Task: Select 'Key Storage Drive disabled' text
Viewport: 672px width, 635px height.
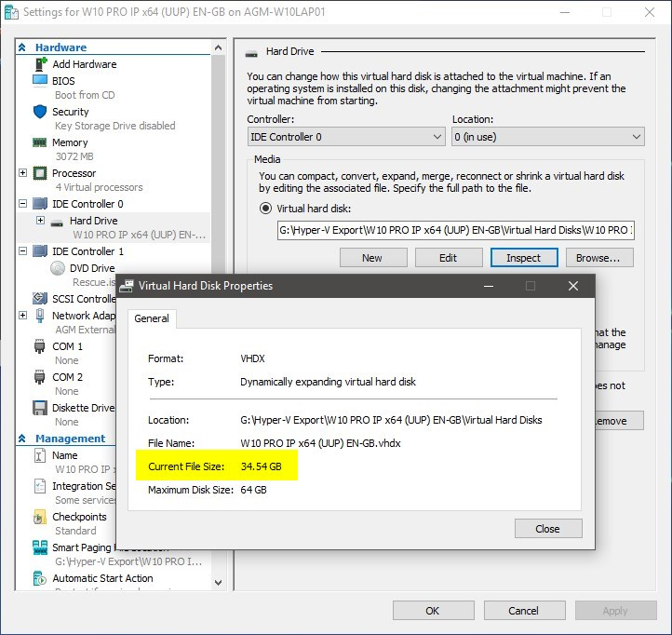Action: click(x=115, y=126)
